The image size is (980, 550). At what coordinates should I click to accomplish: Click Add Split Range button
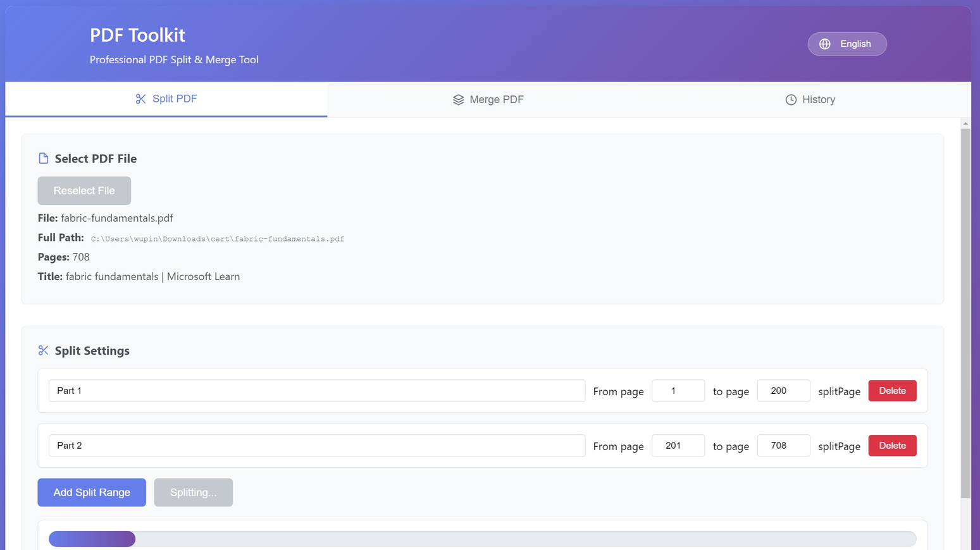tap(92, 492)
